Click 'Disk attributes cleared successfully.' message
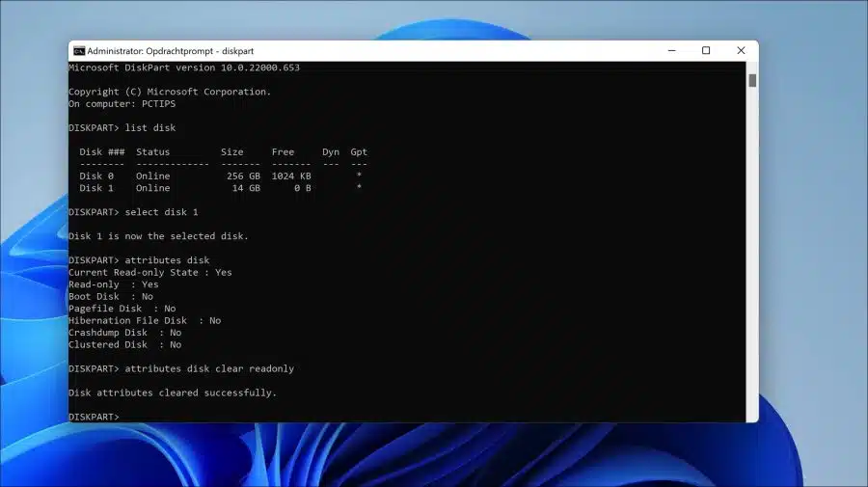 tap(173, 392)
